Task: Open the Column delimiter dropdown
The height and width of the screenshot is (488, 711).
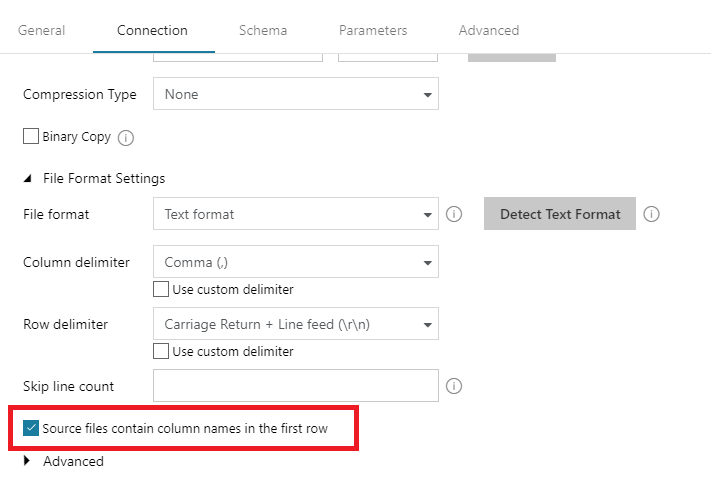Action: [x=296, y=262]
